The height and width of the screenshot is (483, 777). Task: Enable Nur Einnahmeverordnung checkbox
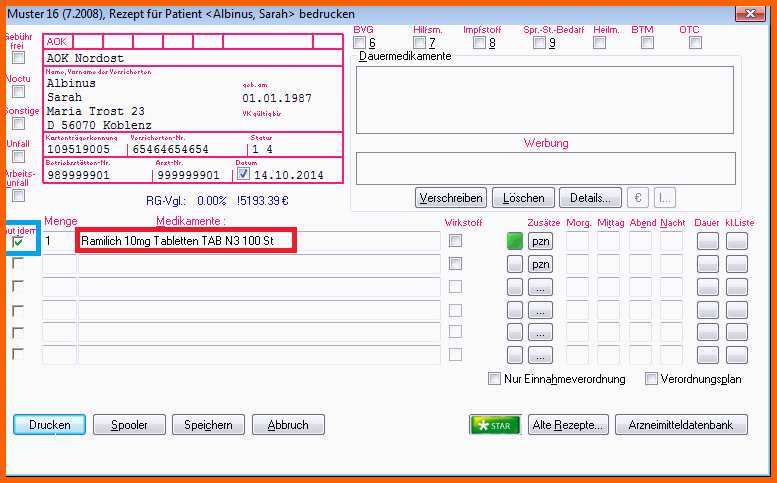click(494, 379)
